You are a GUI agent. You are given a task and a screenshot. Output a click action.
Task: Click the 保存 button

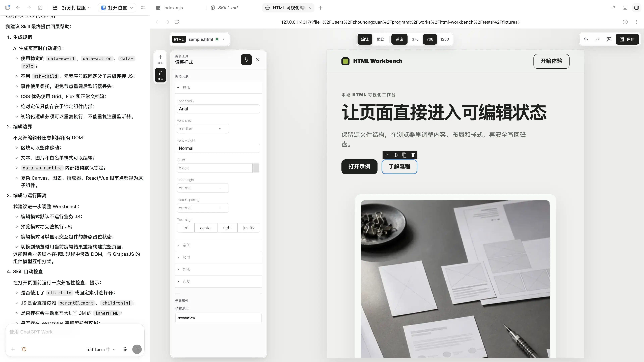coord(627,39)
